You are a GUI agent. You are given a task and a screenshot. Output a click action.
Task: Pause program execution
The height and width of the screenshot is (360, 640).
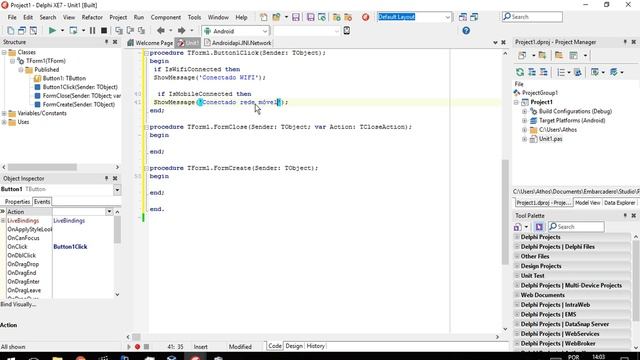(93, 31)
